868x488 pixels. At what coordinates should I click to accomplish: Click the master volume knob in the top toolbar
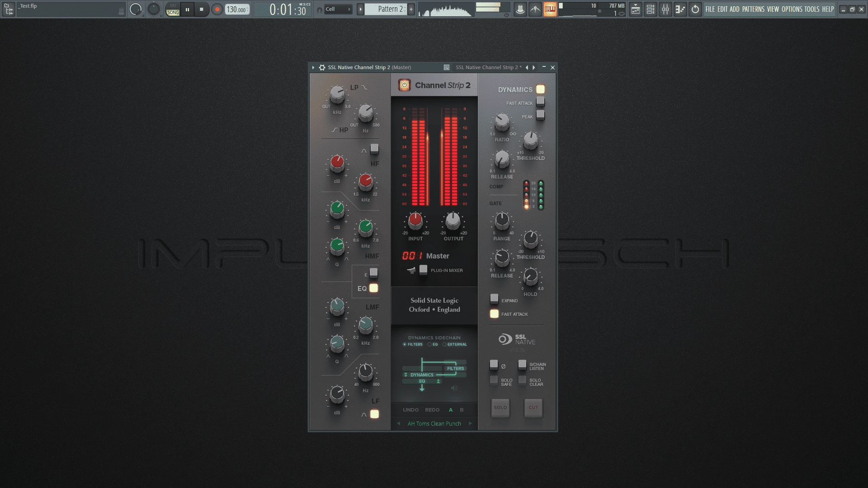[135, 9]
